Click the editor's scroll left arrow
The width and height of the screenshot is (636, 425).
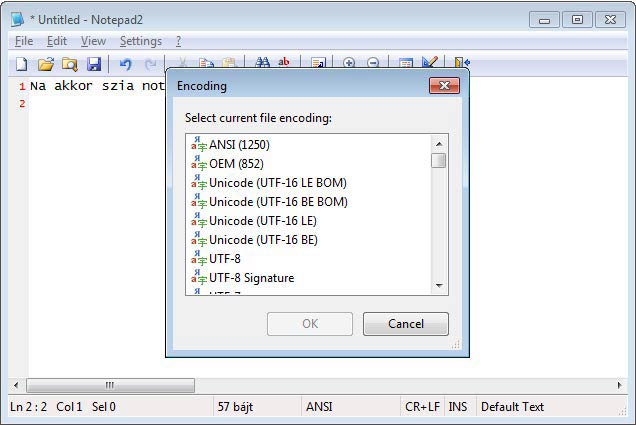[x=16, y=385]
